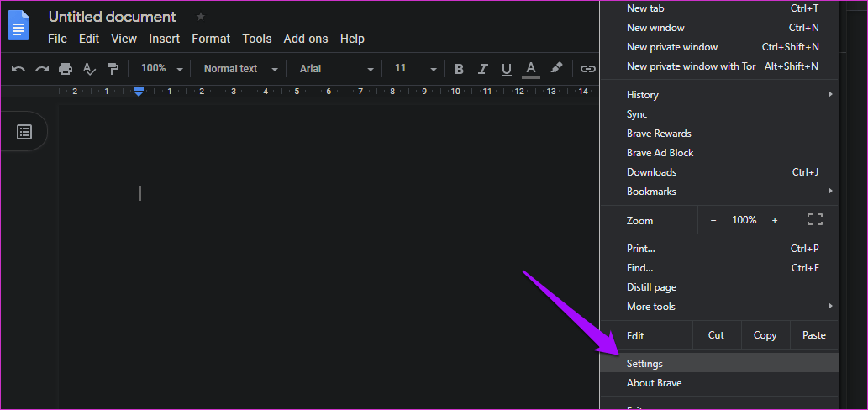The width and height of the screenshot is (868, 410).
Task: Expand the Normal text style dropdown
Action: click(238, 69)
